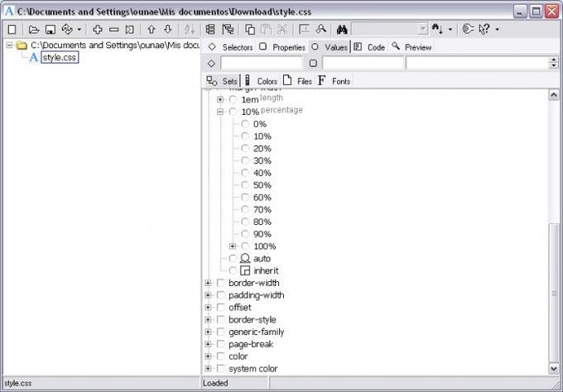563x392 pixels.
Task: Check the system color checkbox
Action: (220, 368)
